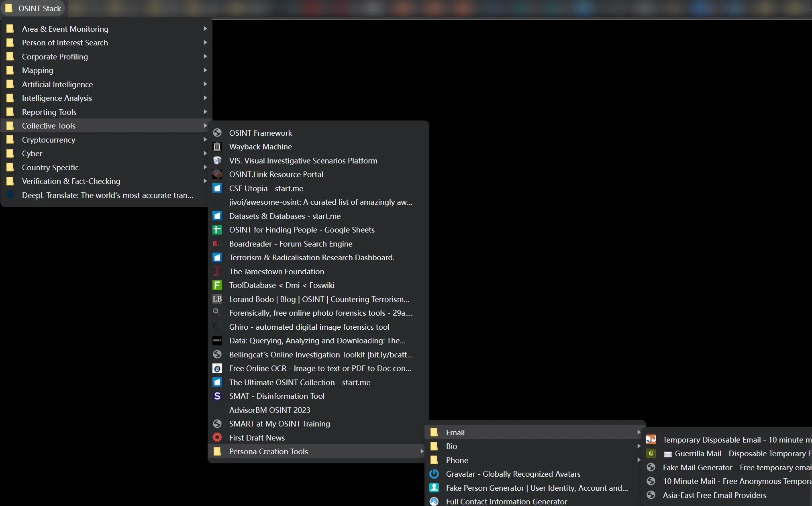Screen dimensions: 812x506
Task: Click the Terrorism & Radicalisation Dashboard icon
Action: tap(217, 257)
